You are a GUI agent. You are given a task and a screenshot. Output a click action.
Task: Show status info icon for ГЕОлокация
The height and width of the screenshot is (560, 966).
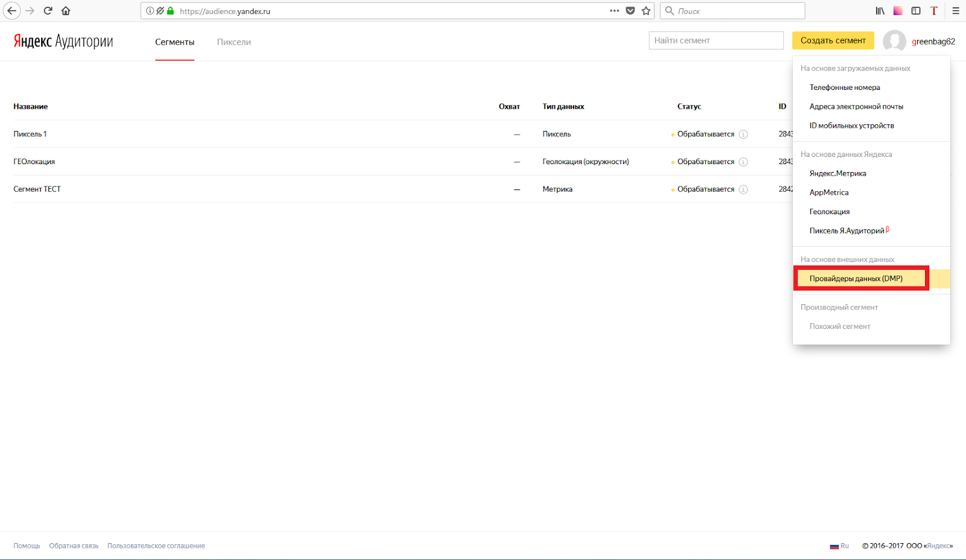pyautogui.click(x=743, y=162)
